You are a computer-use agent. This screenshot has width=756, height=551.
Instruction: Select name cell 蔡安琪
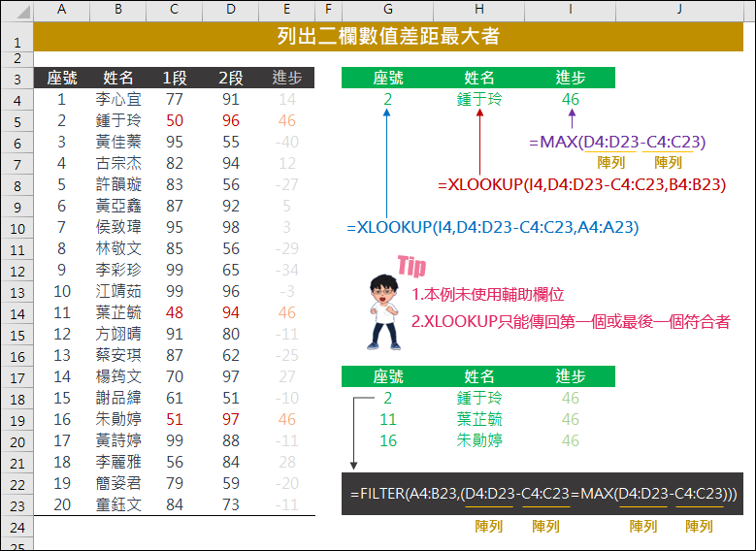(x=118, y=355)
